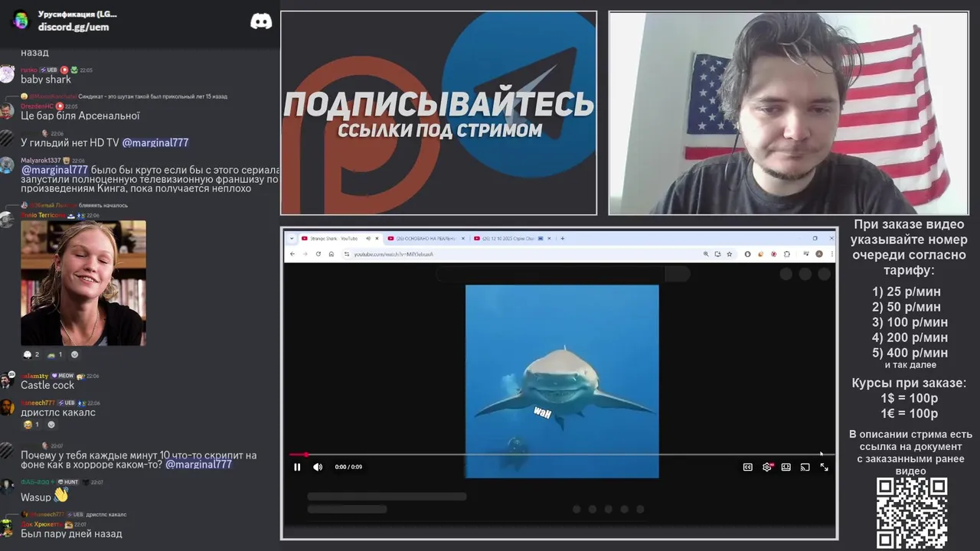The image size is (980, 551).
Task: Click the QR code in the stream sidebar
Action: point(911,513)
